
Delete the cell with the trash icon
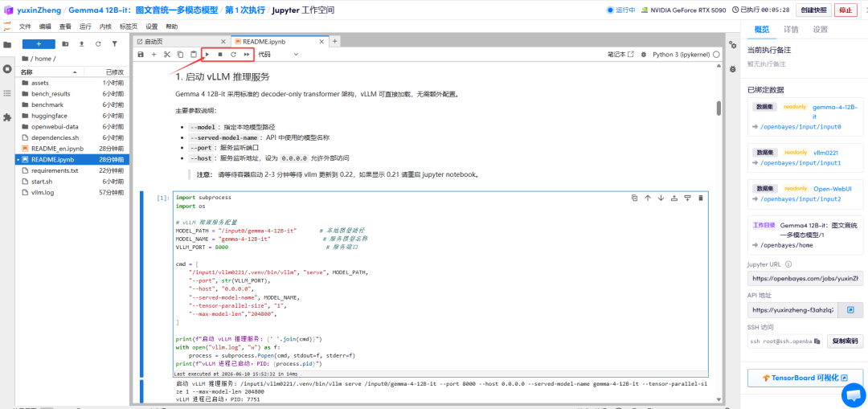click(701, 198)
